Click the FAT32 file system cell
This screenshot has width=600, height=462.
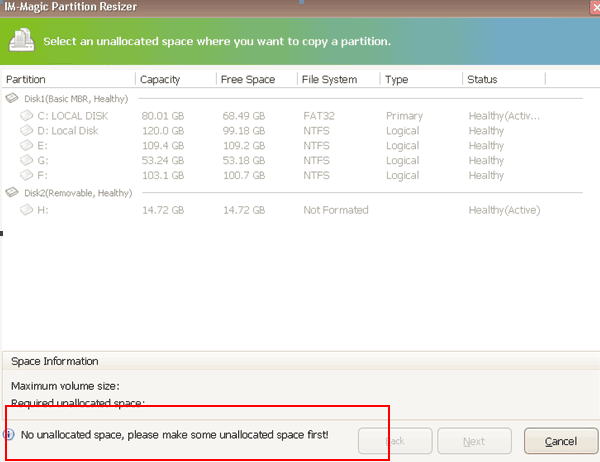[319, 116]
